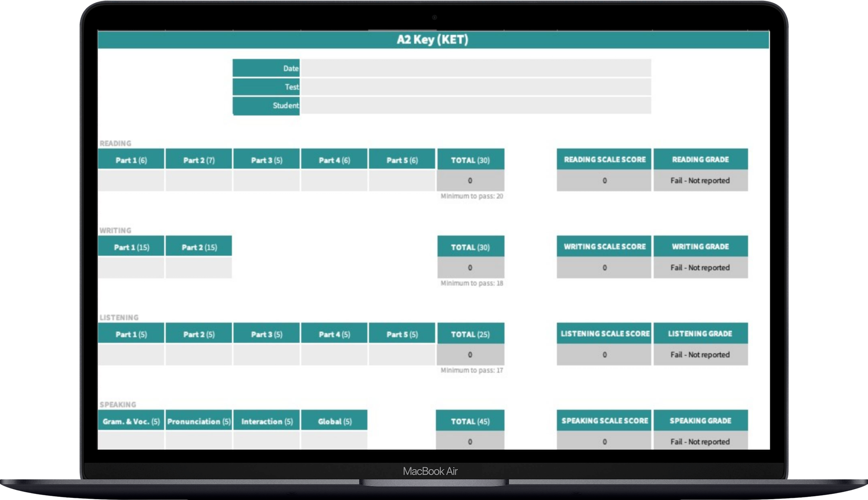Click the TOTAL field under Writing

[471, 268]
